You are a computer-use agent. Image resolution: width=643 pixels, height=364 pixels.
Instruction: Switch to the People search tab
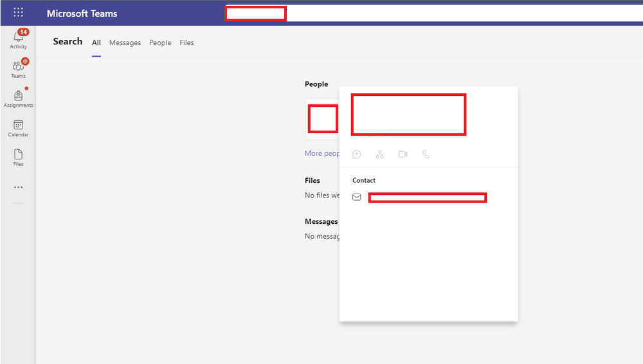160,42
